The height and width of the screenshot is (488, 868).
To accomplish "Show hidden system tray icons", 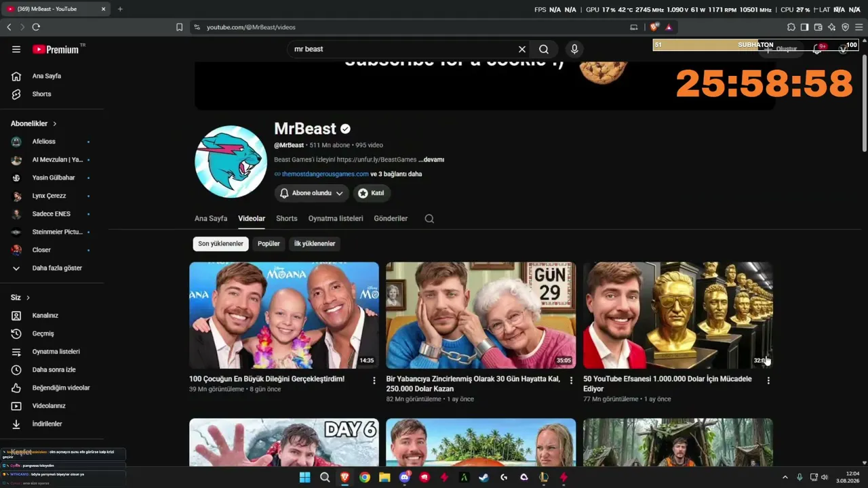I will pos(785,477).
